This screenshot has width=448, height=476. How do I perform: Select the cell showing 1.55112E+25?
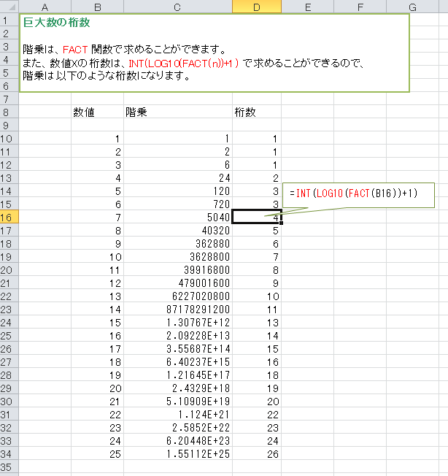(x=177, y=453)
